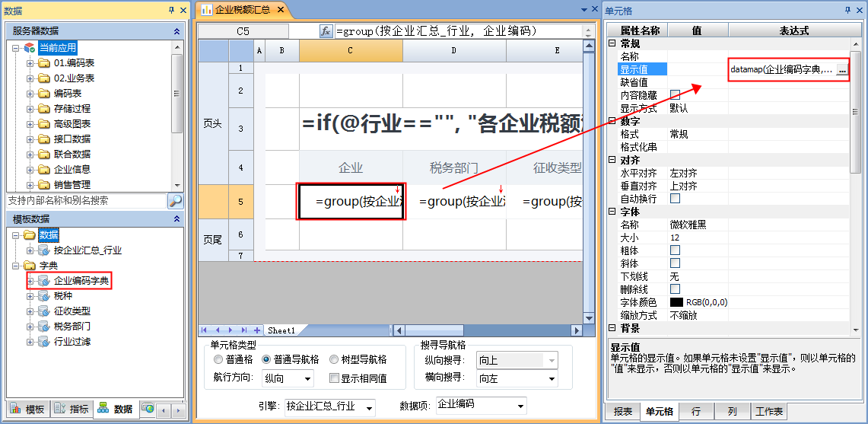Enable the 显示相同值 checkbox
The image size is (868, 424).
click(x=334, y=378)
